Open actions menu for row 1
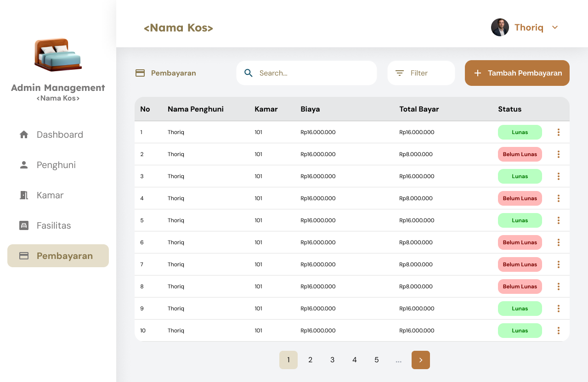Viewport: 588px width, 382px height. pyautogui.click(x=558, y=132)
